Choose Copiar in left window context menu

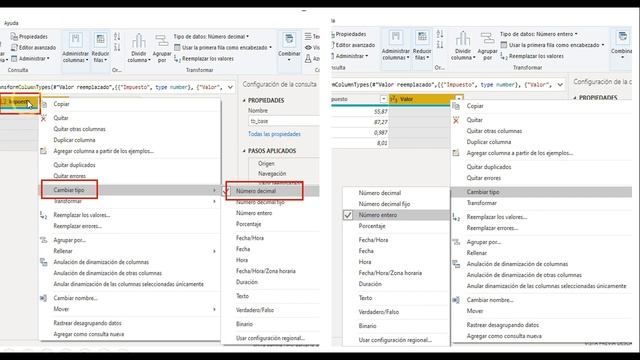coord(61,104)
